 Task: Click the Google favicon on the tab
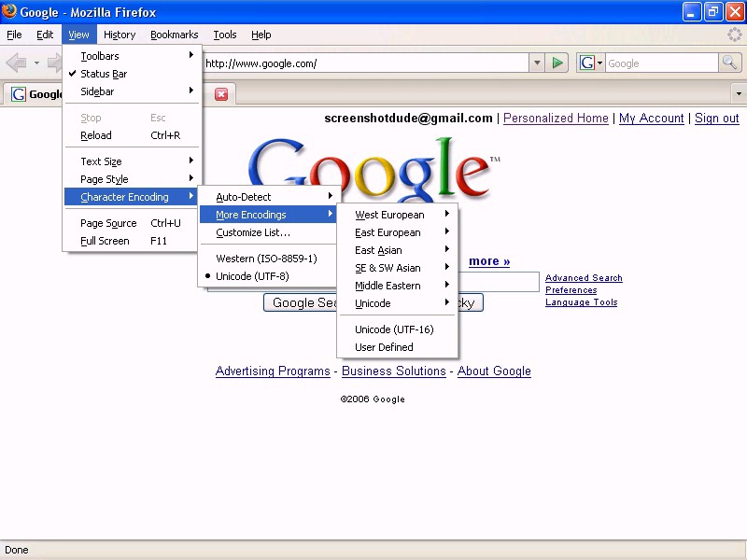click(x=18, y=94)
